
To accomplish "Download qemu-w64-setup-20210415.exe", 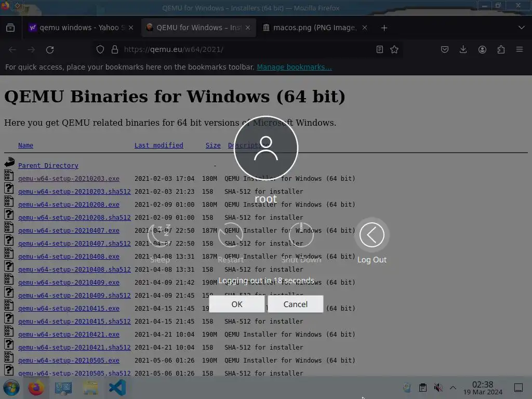I will [69, 309].
